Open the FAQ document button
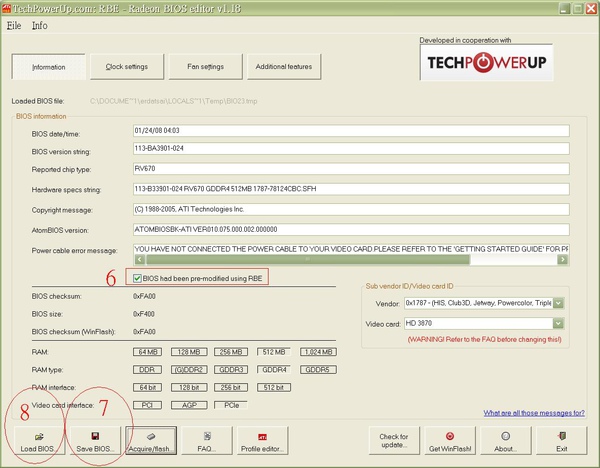 (x=207, y=441)
